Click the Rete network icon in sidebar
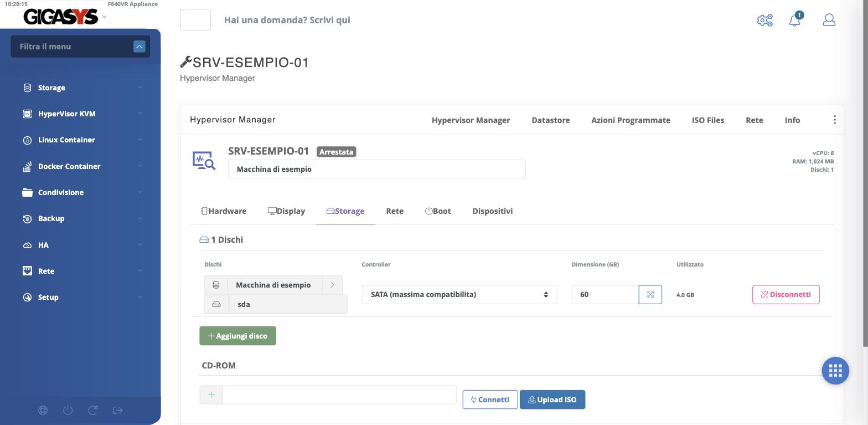The width and height of the screenshot is (868, 425). click(27, 271)
